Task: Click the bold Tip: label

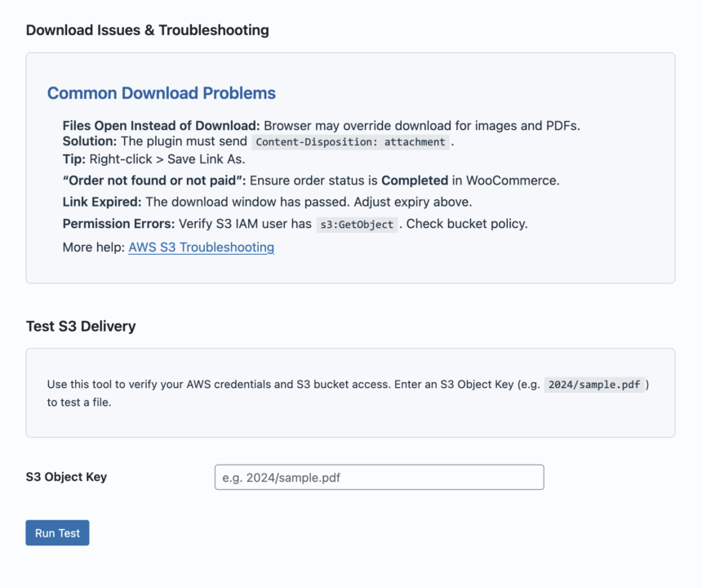Action: click(x=73, y=159)
